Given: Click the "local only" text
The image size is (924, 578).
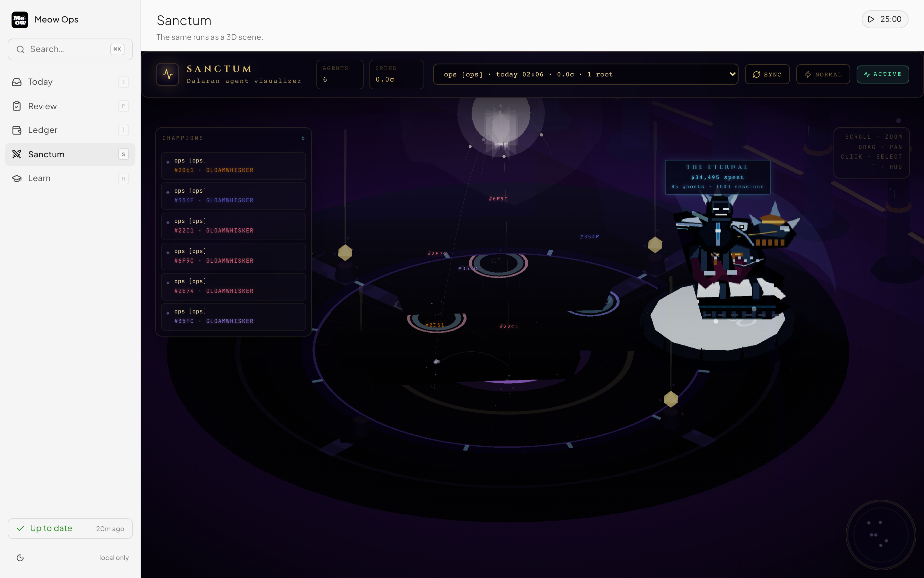Looking at the screenshot, I should point(114,558).
